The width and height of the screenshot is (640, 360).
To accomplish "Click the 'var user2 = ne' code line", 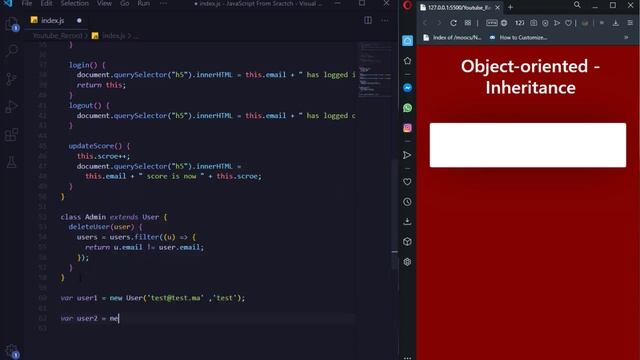I will point(90,318).
